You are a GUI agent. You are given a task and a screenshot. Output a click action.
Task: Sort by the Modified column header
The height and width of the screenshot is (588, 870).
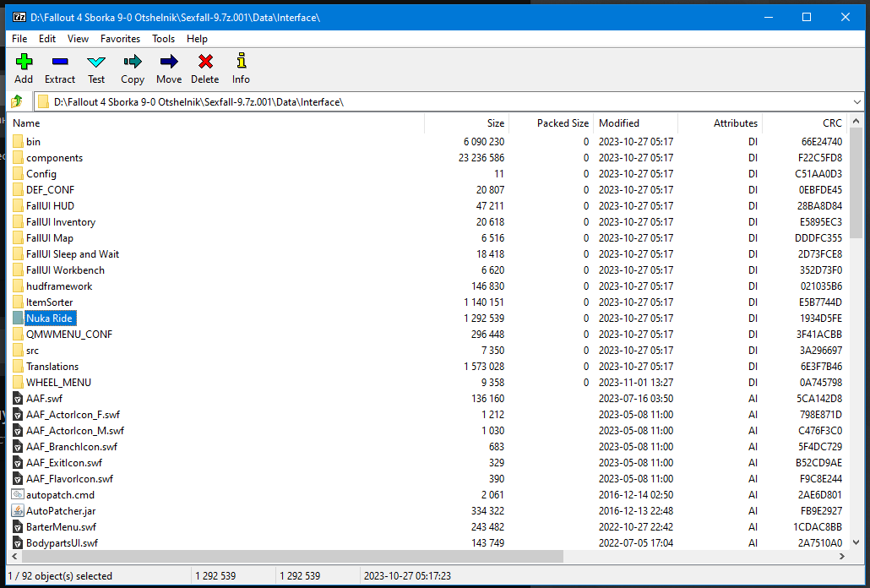[619, 123]
